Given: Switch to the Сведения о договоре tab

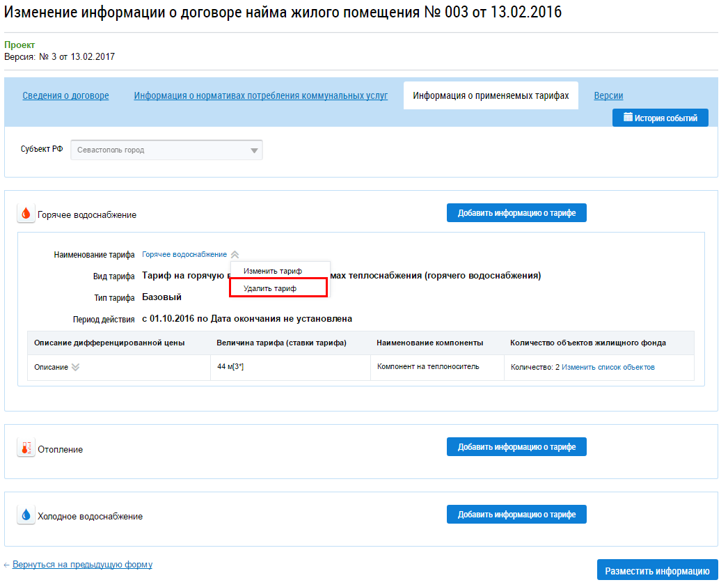Looking at the screenshot, I should pos(65,96).
